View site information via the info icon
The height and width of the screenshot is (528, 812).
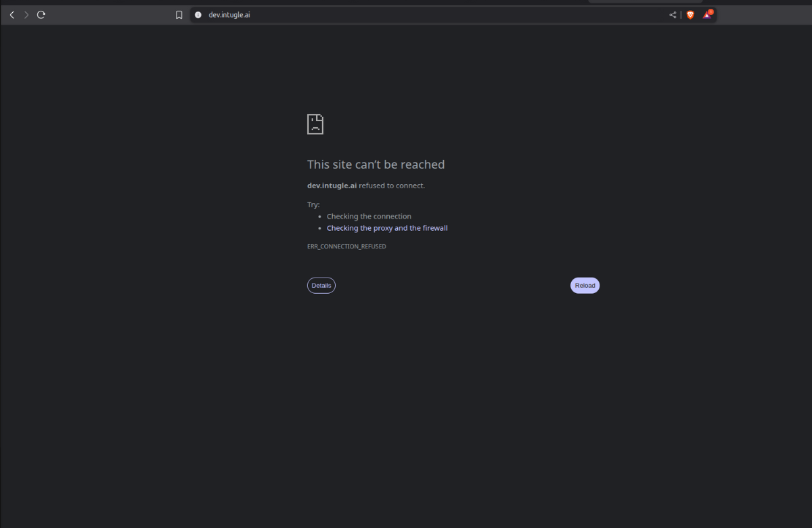198,15
